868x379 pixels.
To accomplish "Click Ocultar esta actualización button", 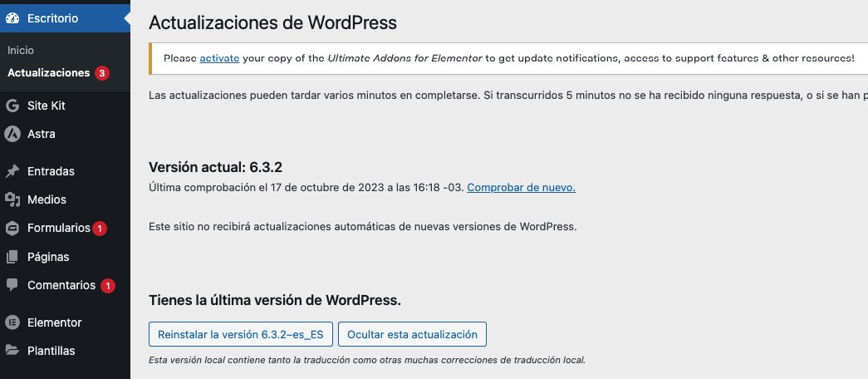I will [x=413, y=335].
